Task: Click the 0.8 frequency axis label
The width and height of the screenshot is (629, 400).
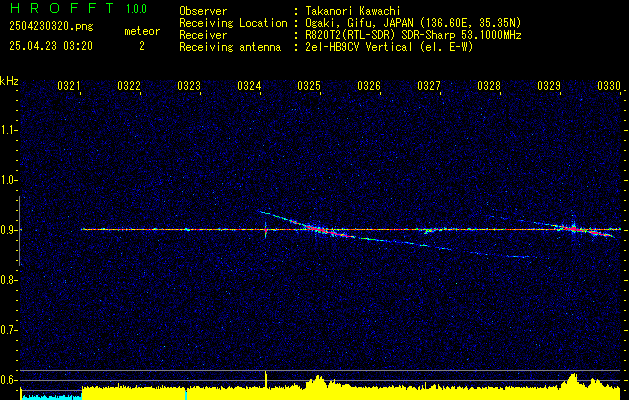Action: coord(9,280)
